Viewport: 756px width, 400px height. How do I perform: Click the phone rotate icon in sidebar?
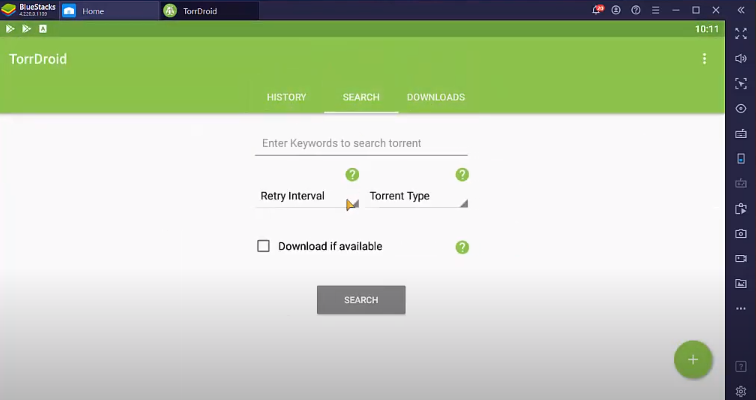[x=741, y=159]
